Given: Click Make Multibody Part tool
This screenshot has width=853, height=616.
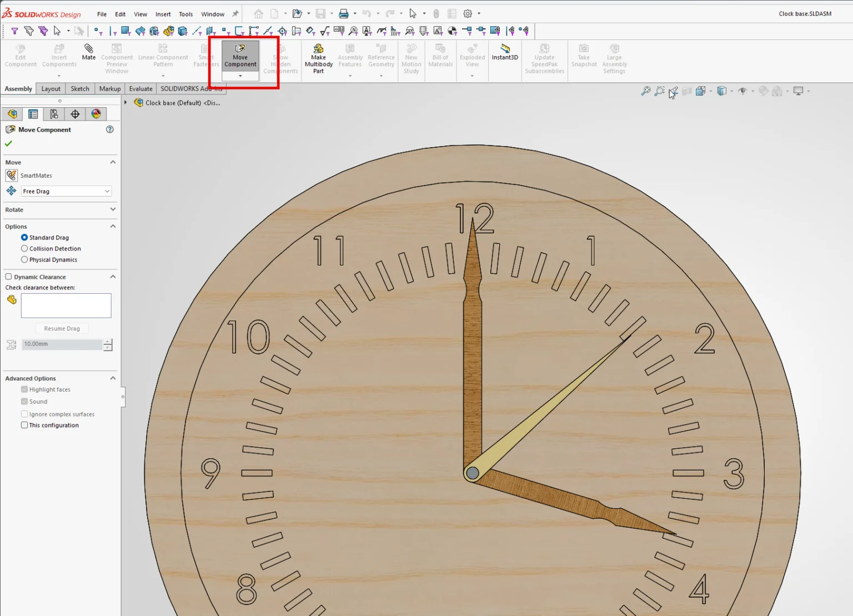Looking at the screenshot, I should coord(318,59).
